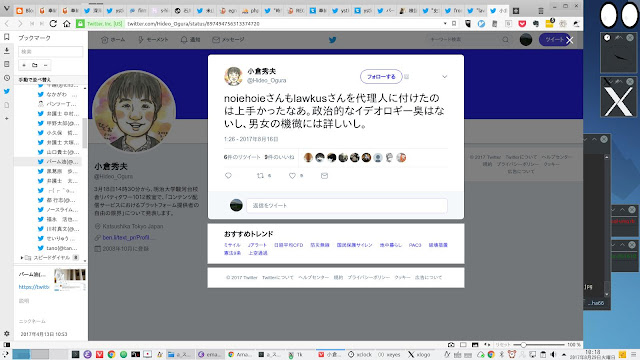Reply to the tweet icon
The width and height of the screenshot is (640, 360).
228,176
